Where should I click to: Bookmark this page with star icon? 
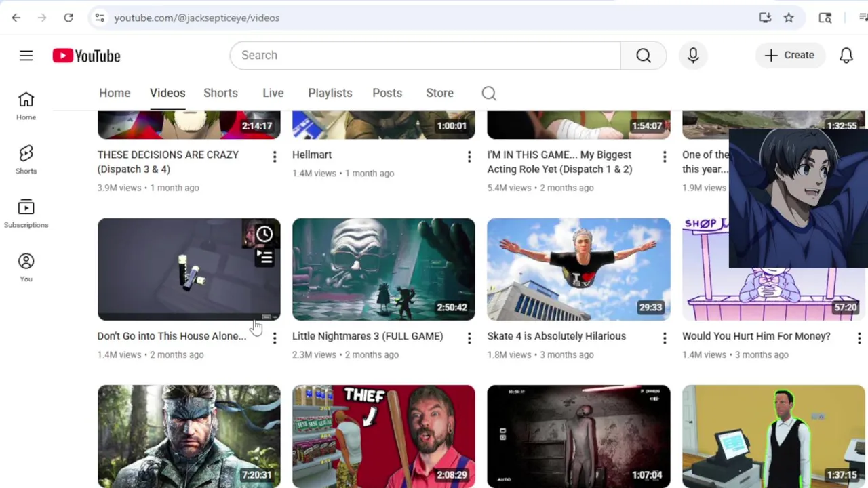(789, 18)
